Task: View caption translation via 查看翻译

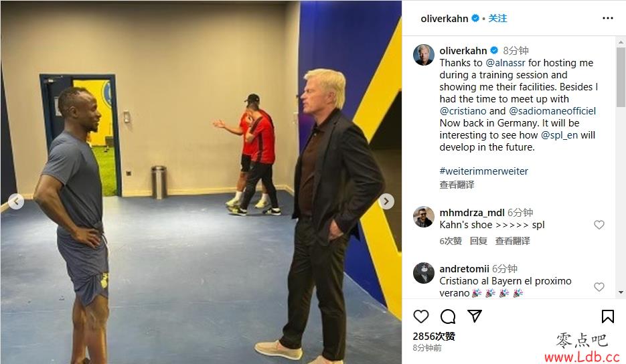Action: click(x=457, y=185)
